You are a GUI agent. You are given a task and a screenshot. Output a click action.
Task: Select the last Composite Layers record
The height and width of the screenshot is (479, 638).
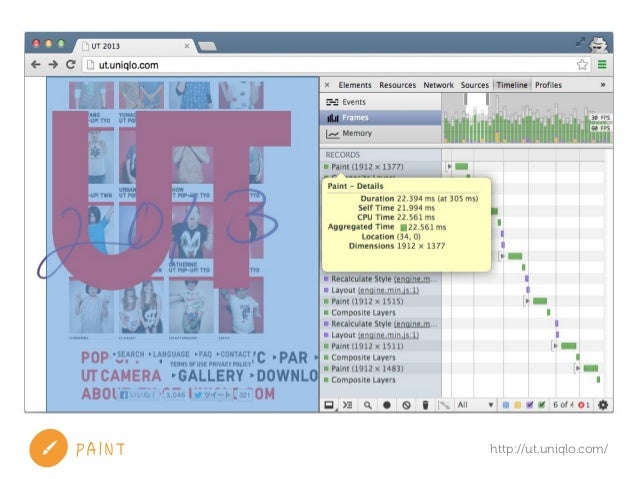pos(380,380)
